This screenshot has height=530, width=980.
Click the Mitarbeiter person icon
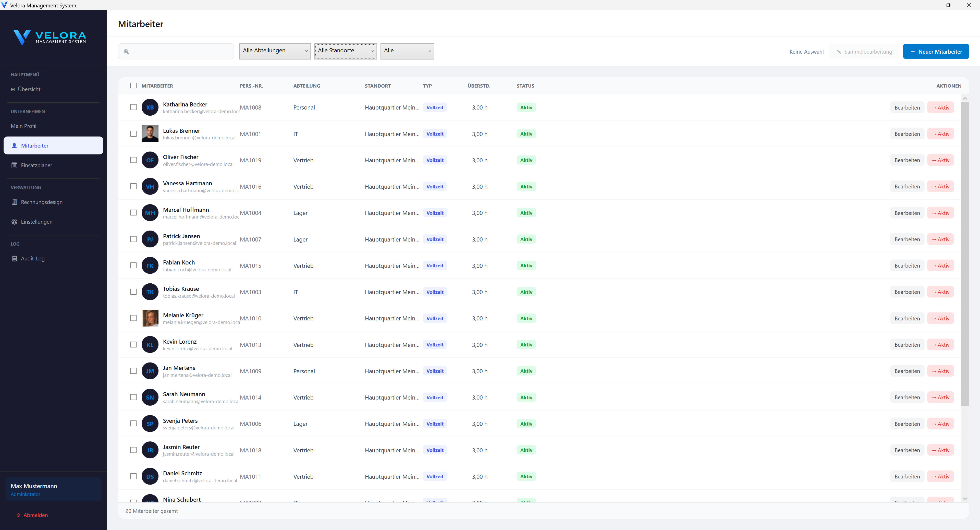[x=15, y=146]
